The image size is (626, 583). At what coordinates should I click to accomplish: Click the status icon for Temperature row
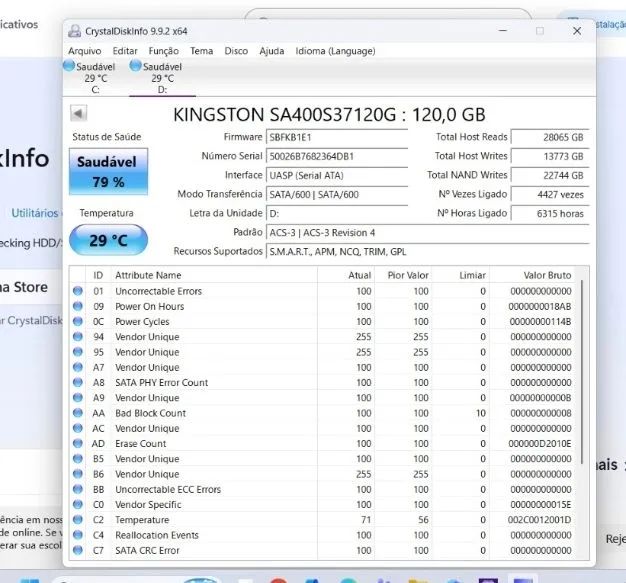point(78,520)
